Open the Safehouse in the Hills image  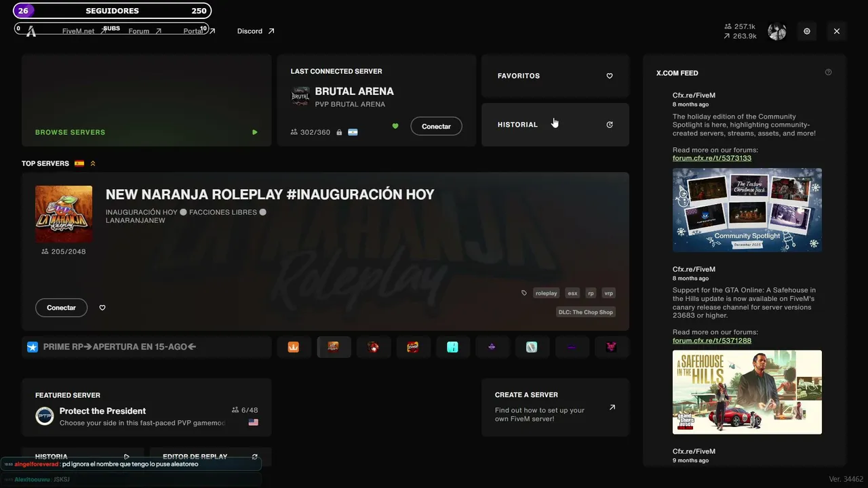pos(747,392)
